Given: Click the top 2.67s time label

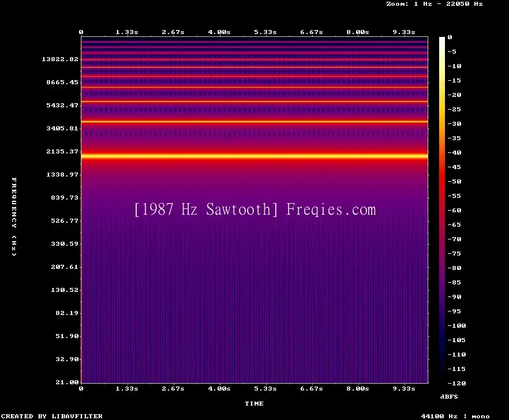Looking at the screenshot, I should (173, 32).
